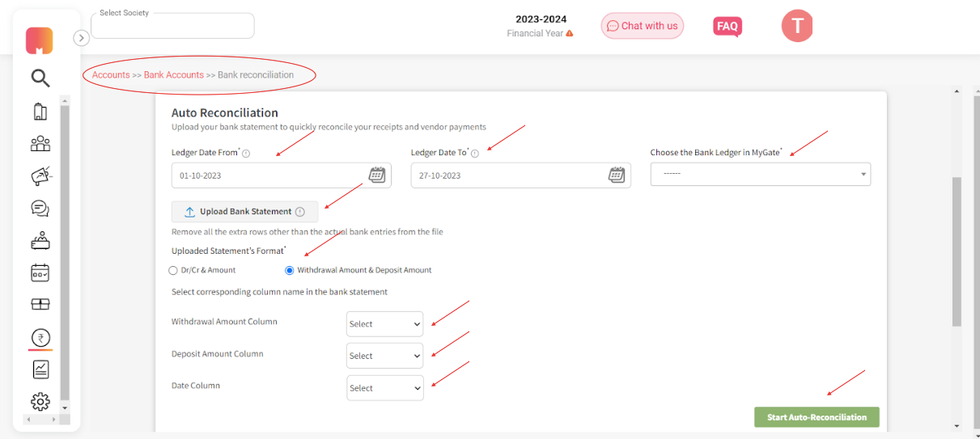Open the Choose Bank Ledger dropdown
Image resolution: width=980 pixels, height=439 pixels.
(760, 174)
